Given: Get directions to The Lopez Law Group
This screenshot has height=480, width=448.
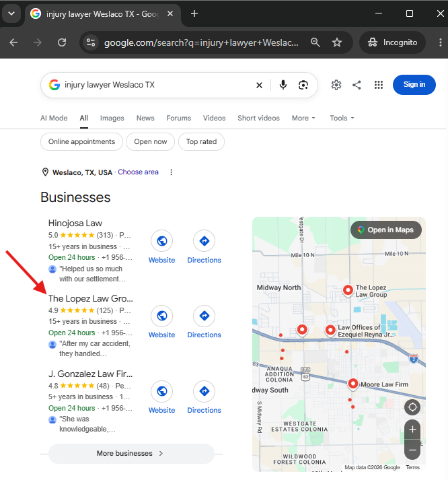Looking at the screenshot, I should pyautogui.click(x=204, y=316).
